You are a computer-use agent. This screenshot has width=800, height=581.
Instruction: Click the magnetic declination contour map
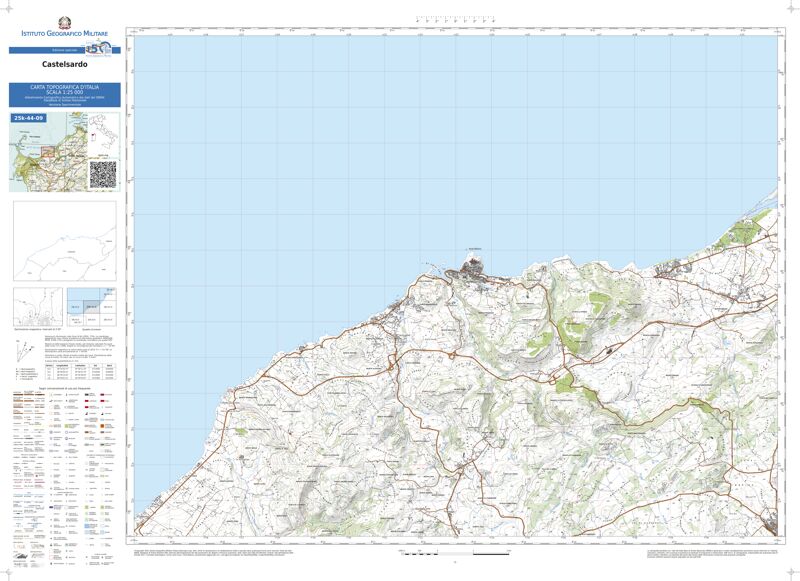(x=37, y=306)
